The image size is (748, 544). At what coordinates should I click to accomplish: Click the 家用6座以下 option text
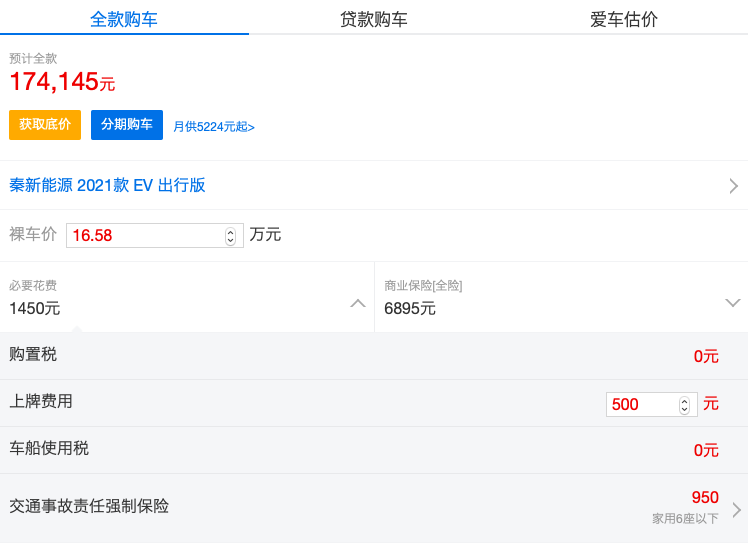tap(685, 518)
